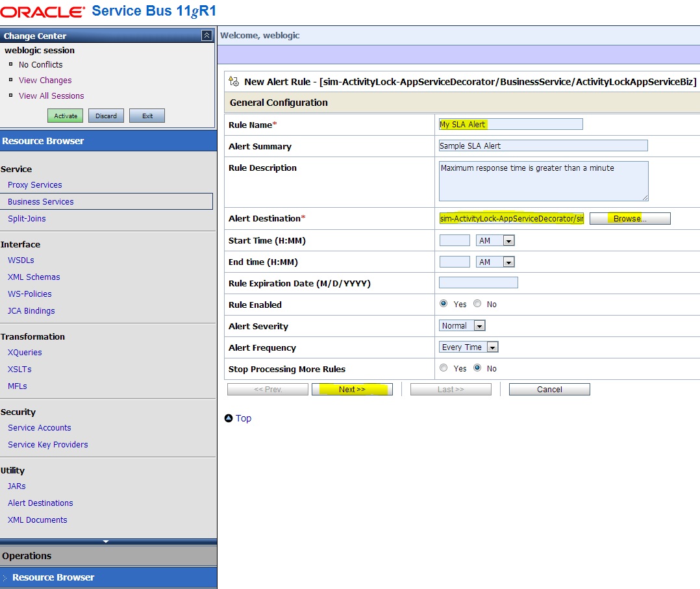Open Alert Destinations
Image resolution: width=700 pixels, height=589 pixels.
tap(40, 504)
